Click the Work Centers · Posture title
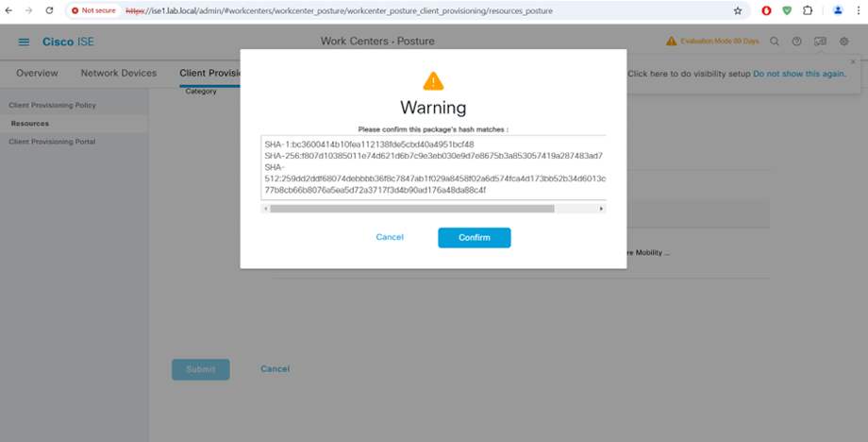Viewport: 868px width, 442px height. point(377,41)
